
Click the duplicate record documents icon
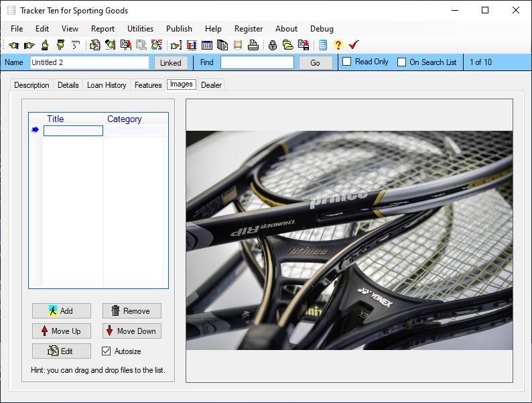[126, 45]
